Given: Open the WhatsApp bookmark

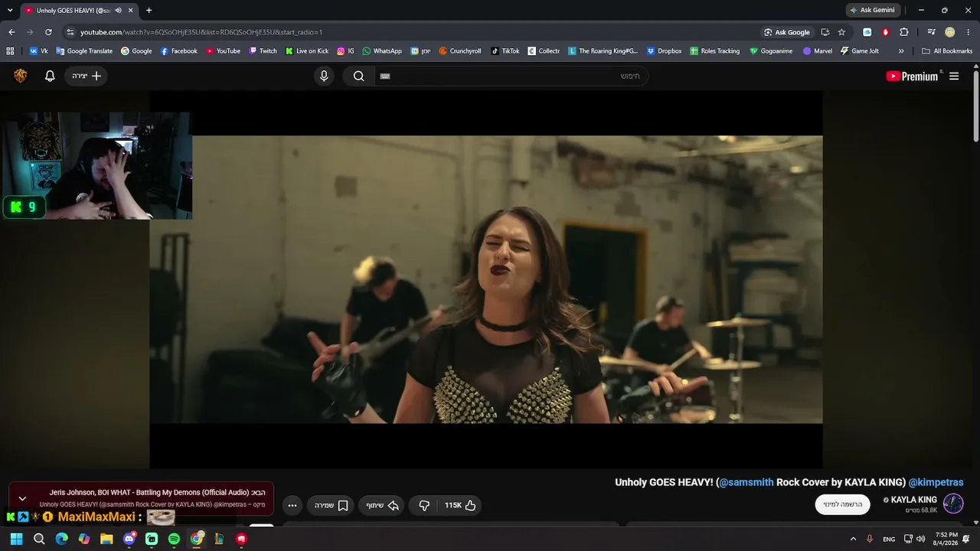Looking at the screenshot, I should (x=381, y=51).
